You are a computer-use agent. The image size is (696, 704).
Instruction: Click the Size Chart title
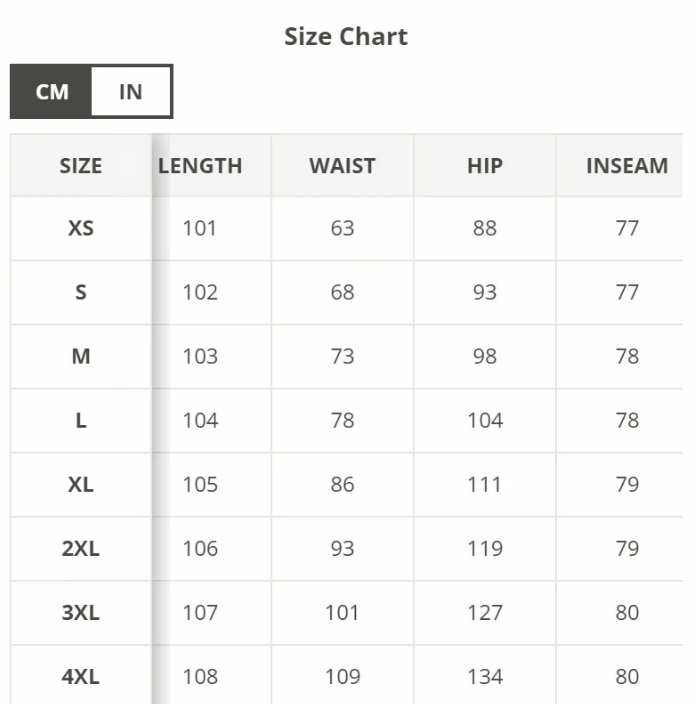pos(346,37)
